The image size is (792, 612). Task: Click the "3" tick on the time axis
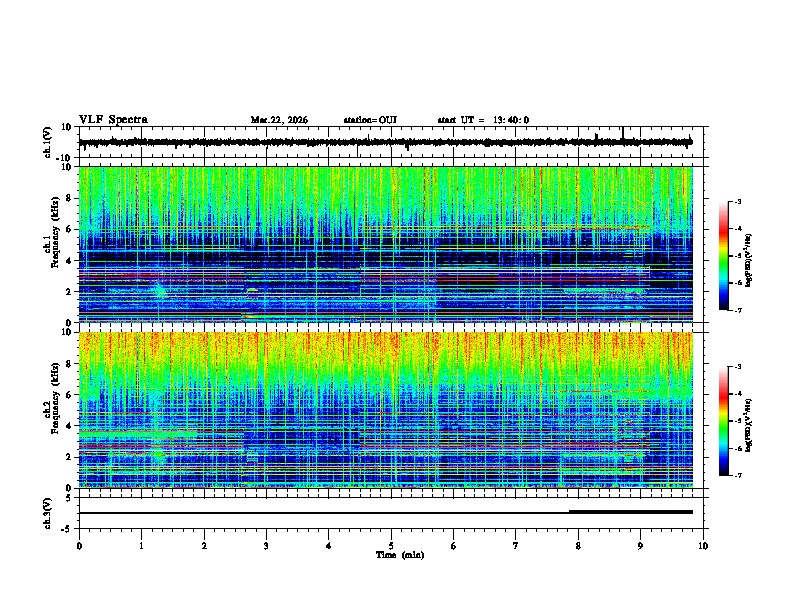(266, 546)
